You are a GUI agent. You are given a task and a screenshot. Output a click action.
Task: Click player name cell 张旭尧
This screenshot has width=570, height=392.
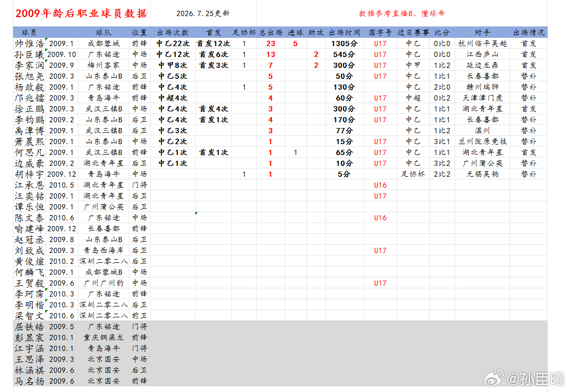coord(30,76)
